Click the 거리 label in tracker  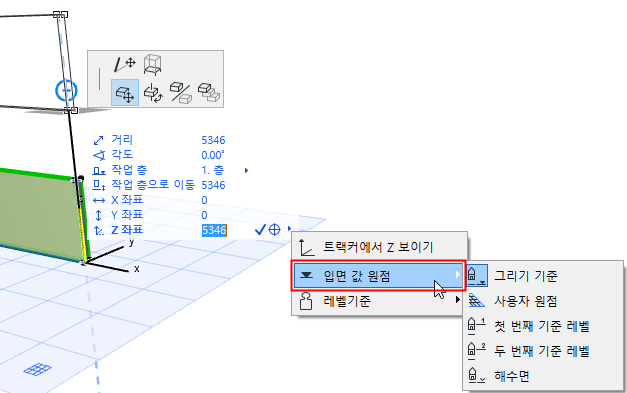point(122,140)
